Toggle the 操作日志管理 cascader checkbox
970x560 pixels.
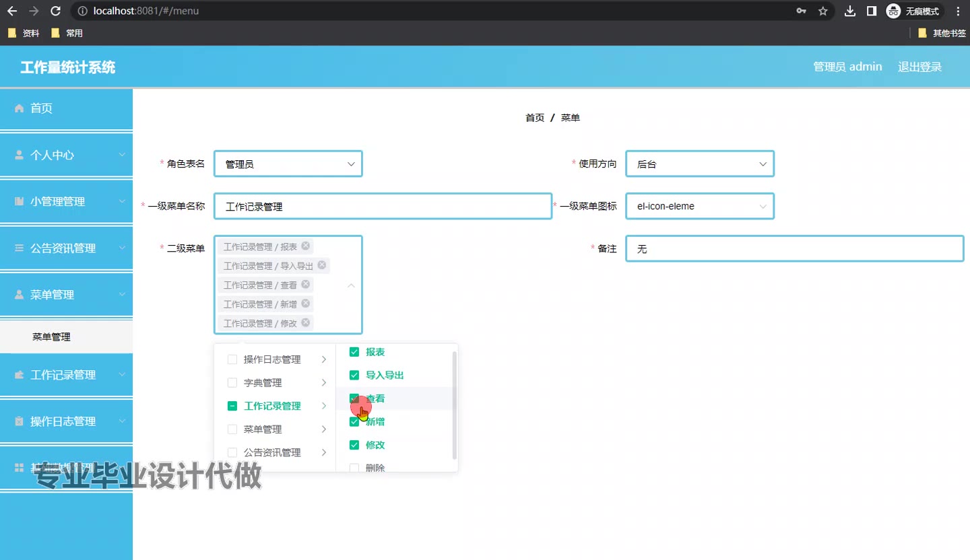232,359
